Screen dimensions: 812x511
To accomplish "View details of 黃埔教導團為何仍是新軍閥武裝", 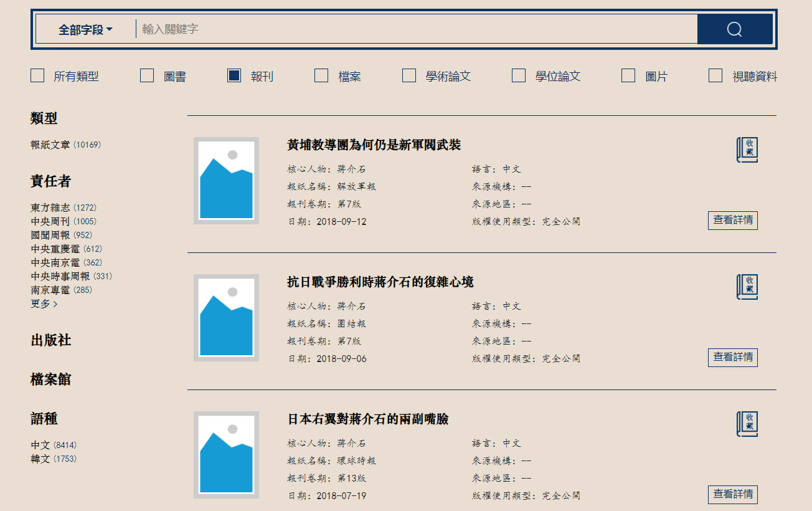I will 733,221.
